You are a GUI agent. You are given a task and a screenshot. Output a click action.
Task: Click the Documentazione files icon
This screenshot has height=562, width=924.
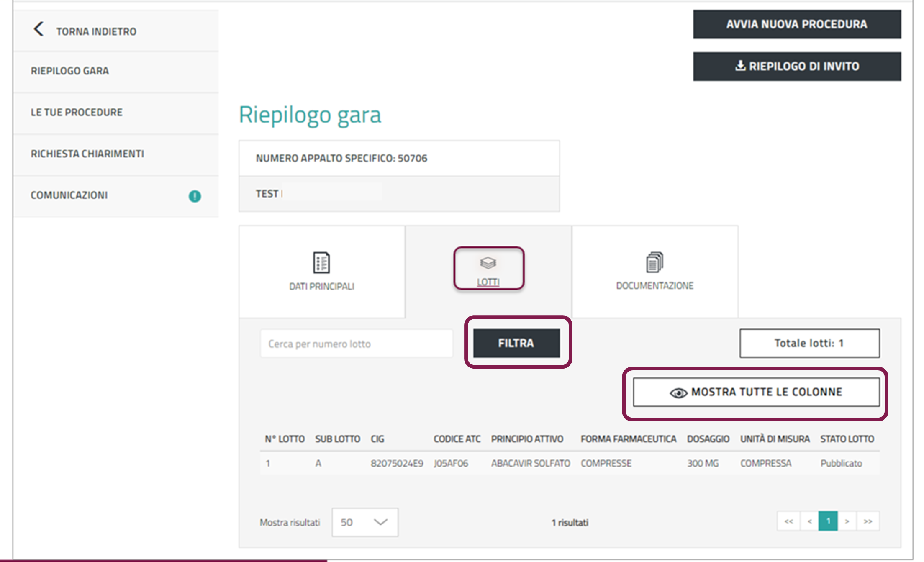[x=654, y=262]
